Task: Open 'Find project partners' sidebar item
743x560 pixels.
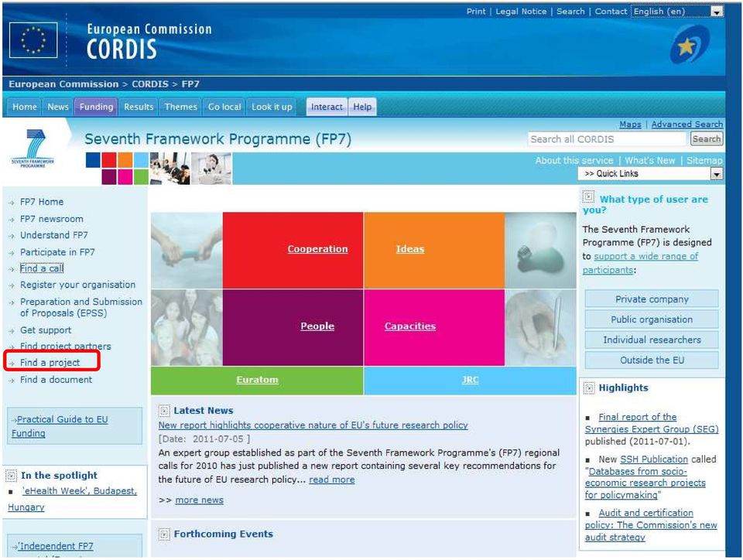Action: point(65,347)
